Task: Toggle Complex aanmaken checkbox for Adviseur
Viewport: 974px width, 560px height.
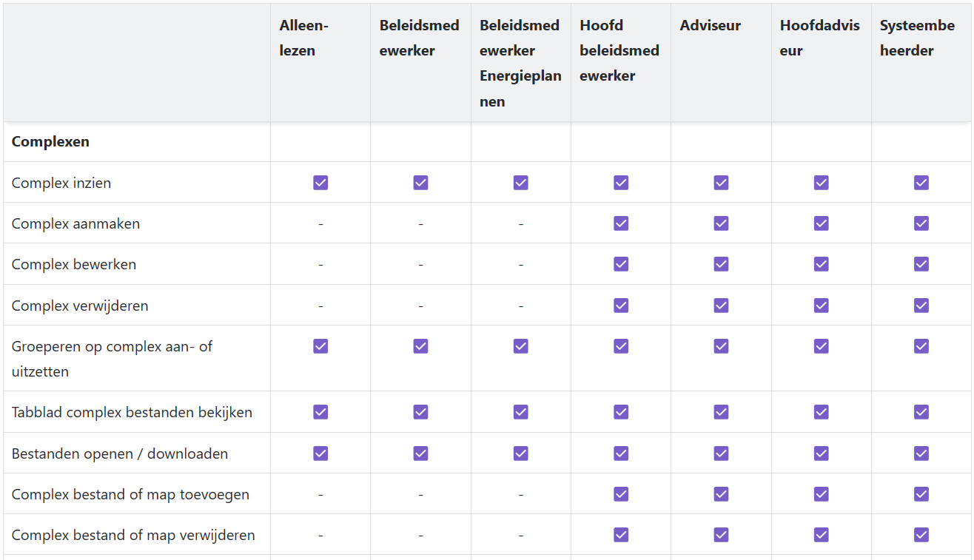Action: click(x=721, y=223)
